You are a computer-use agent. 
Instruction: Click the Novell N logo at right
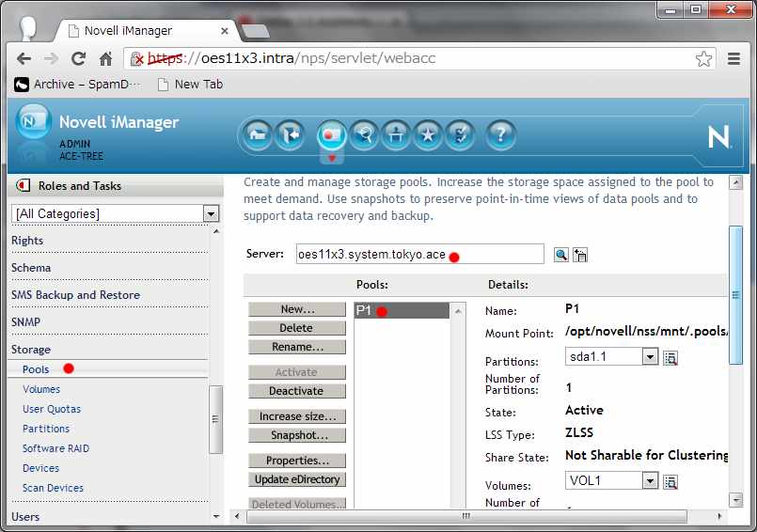click(718, 136)
